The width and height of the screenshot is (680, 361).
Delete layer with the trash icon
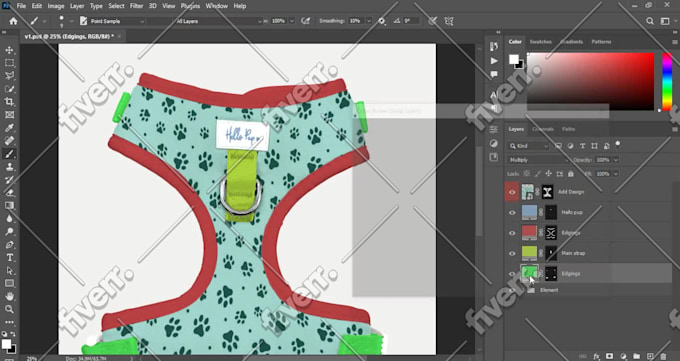663,356
